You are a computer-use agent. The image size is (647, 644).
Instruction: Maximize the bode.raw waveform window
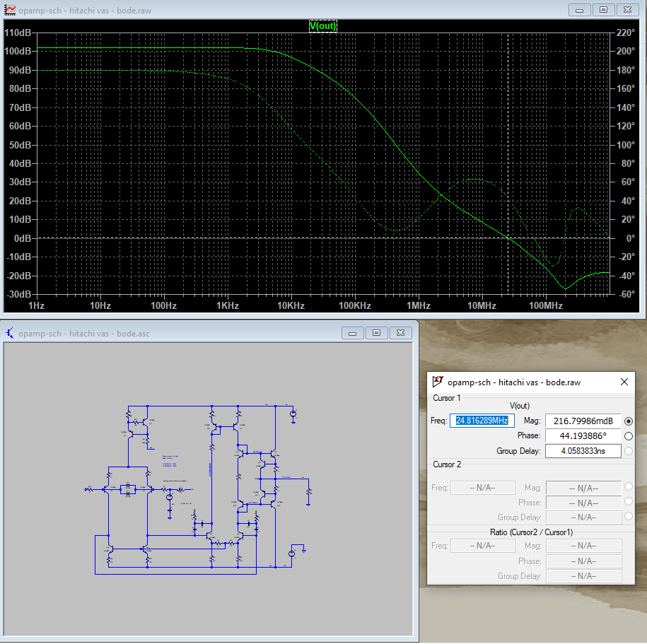603,10
